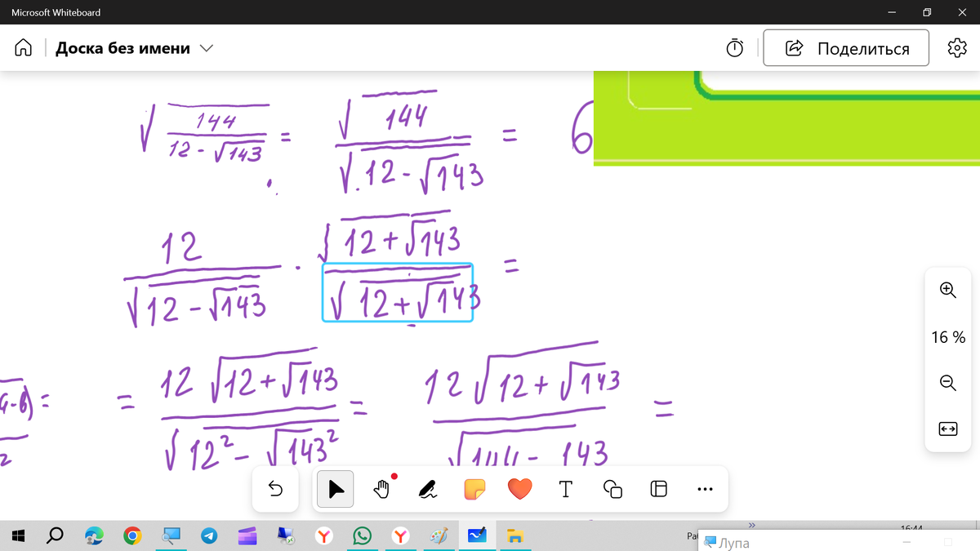Open the Whiteboard settings gear
Viewport: 980px width, 551px height.
click(x=956, y=48)
